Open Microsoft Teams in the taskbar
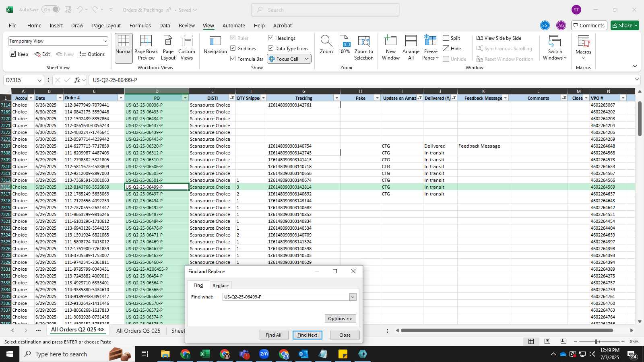 point(244,354)
